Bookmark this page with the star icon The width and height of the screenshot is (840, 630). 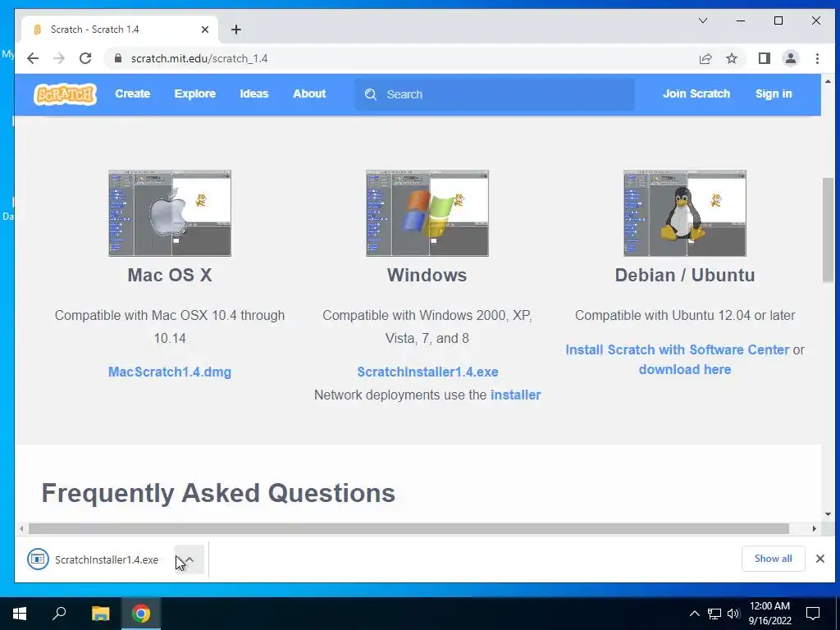pyautogui.click(x=732, y=58)
